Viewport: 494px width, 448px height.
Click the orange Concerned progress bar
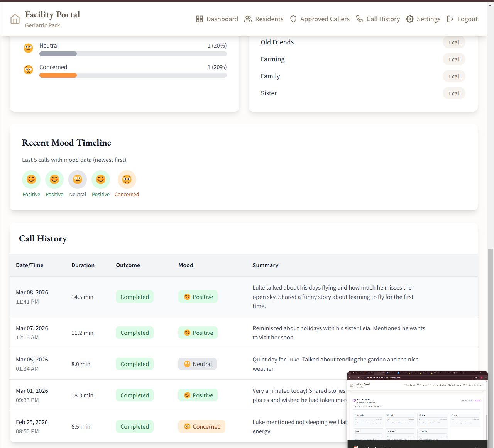[x=58, y=75]
